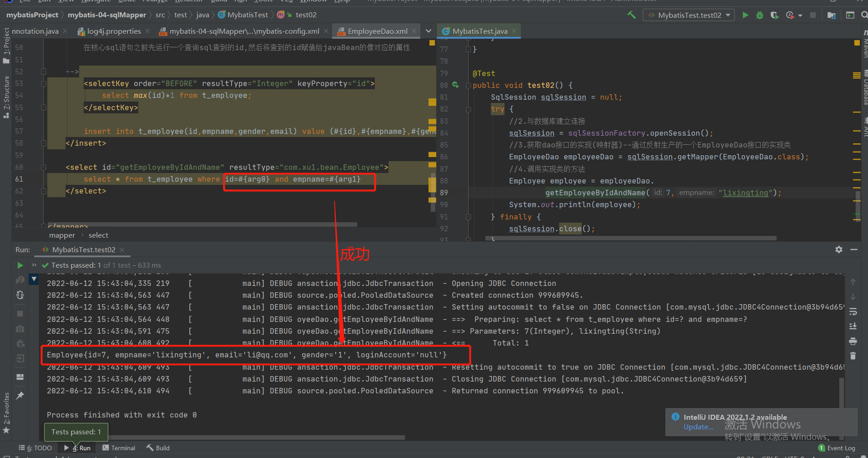Toggle scroll to end of console
Viewport: 868px width, 458px height.
pyautogui.click(x=853, y=326)
